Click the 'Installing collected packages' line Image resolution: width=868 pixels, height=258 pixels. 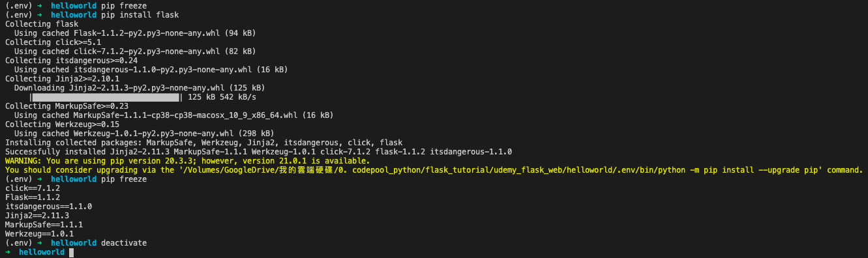[203, 143]
